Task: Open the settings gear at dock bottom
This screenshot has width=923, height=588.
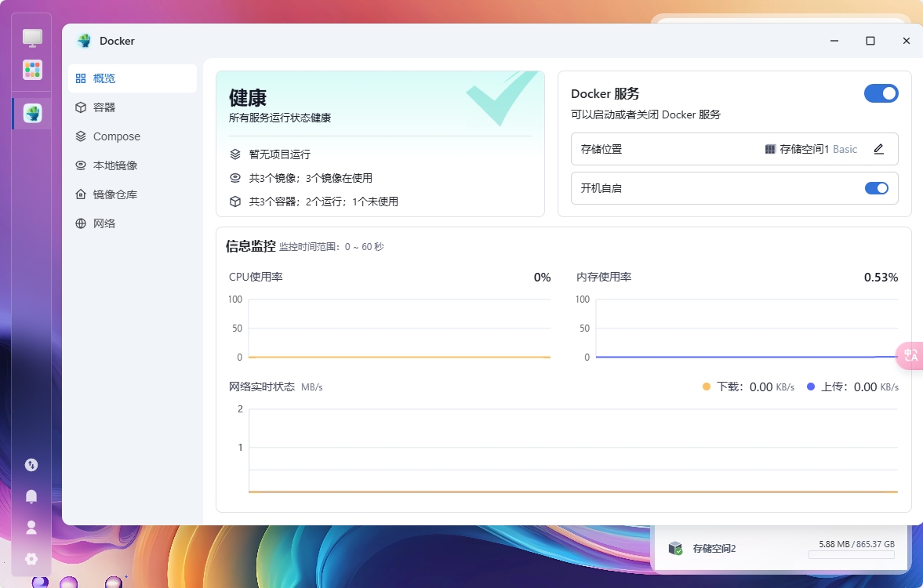Action: 31,558
